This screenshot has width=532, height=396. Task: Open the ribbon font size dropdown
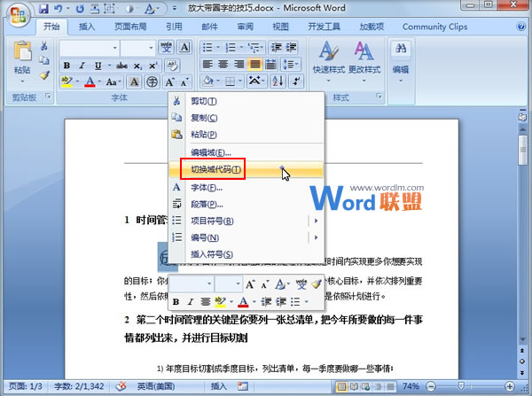pyautogui.click(x=151, y=48)
